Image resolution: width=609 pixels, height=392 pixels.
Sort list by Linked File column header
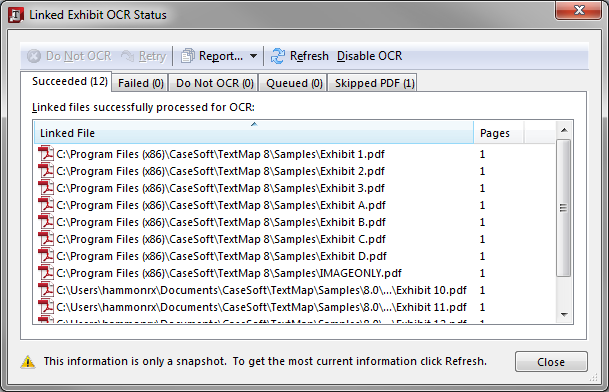pos(254,133)
